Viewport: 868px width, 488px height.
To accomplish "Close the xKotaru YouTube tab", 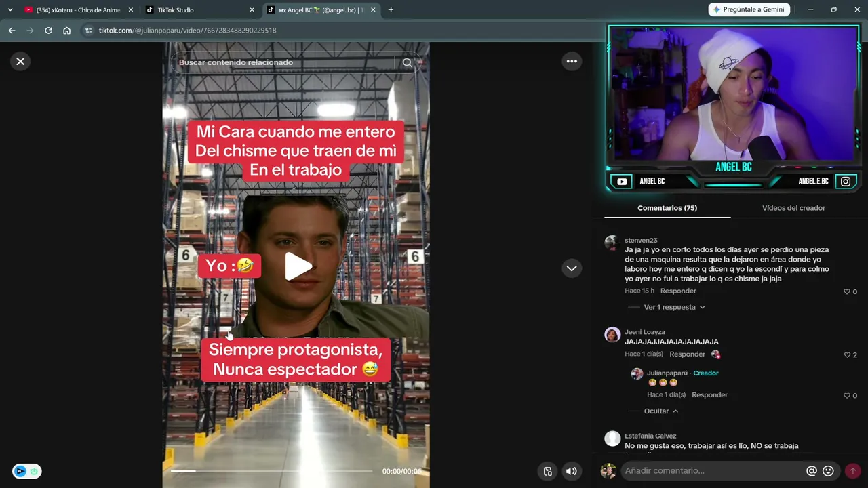I will point(131,10).
